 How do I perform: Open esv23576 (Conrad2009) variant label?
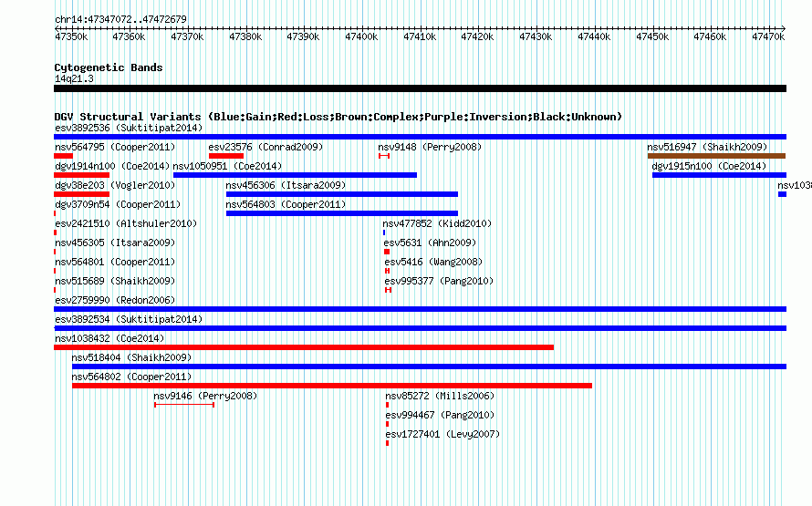pyautogui.click(x=265, y=147)
